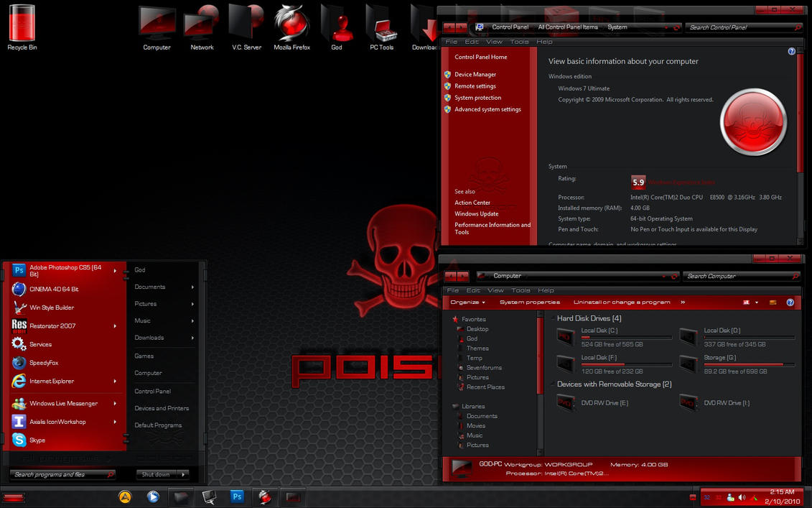Expand Restorator 2007 submenu arrow
Viewport: 812px width, 508px height.
(115, 326)
